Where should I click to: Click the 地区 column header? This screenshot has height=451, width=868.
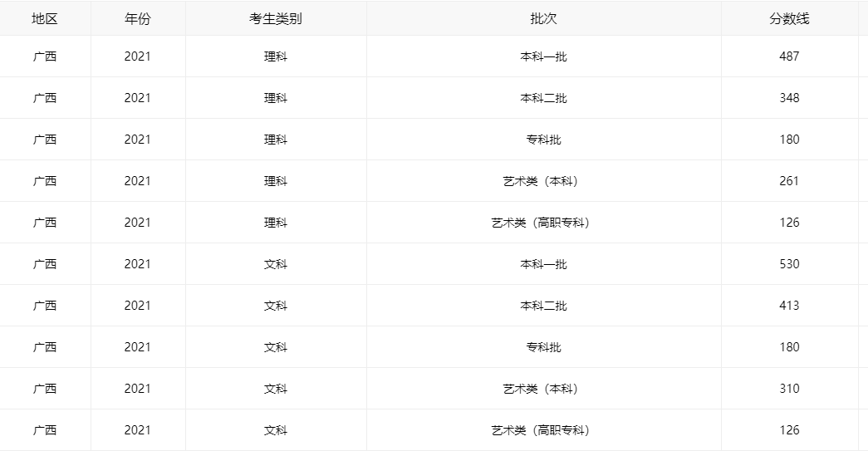45,19
